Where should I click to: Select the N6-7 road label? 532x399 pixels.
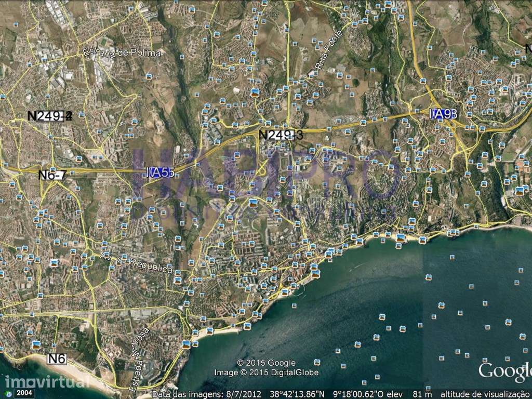[52, 175]
